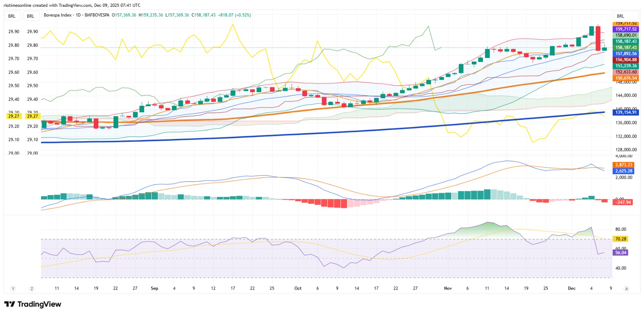The width and height of the screenshot is (644, 315).
Task: Click the teal 153,239.36 price label
Action: pos(626,66)
